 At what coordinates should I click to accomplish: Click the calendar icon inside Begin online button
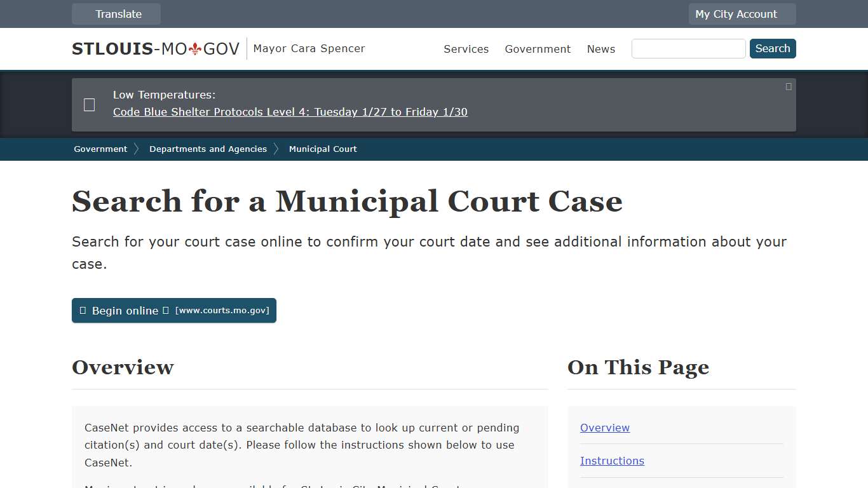tap(83, 310)
